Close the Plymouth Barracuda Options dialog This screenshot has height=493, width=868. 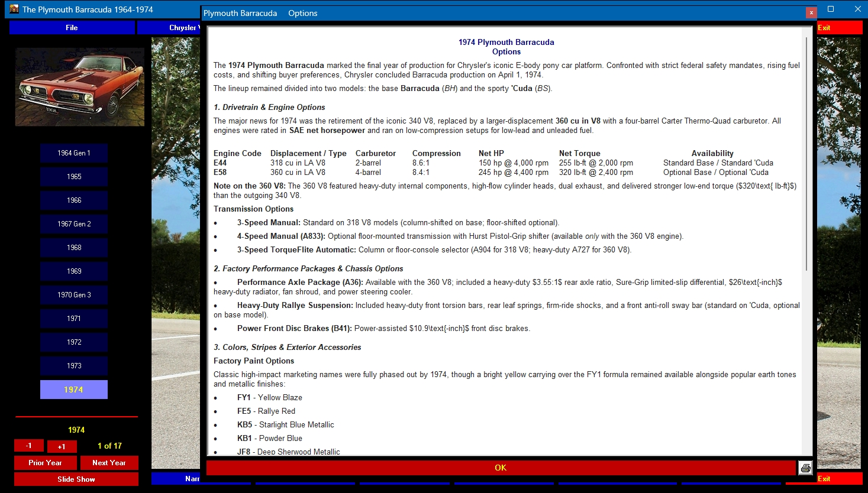811,12
